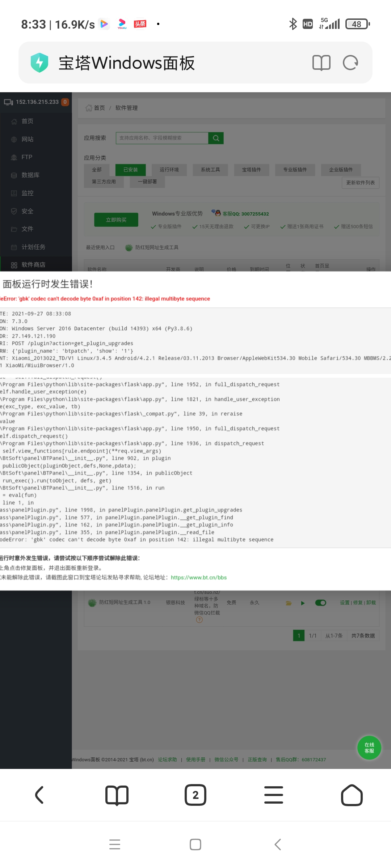
Task: Focus the 应用搜索 search field
Action: point(162,138)
